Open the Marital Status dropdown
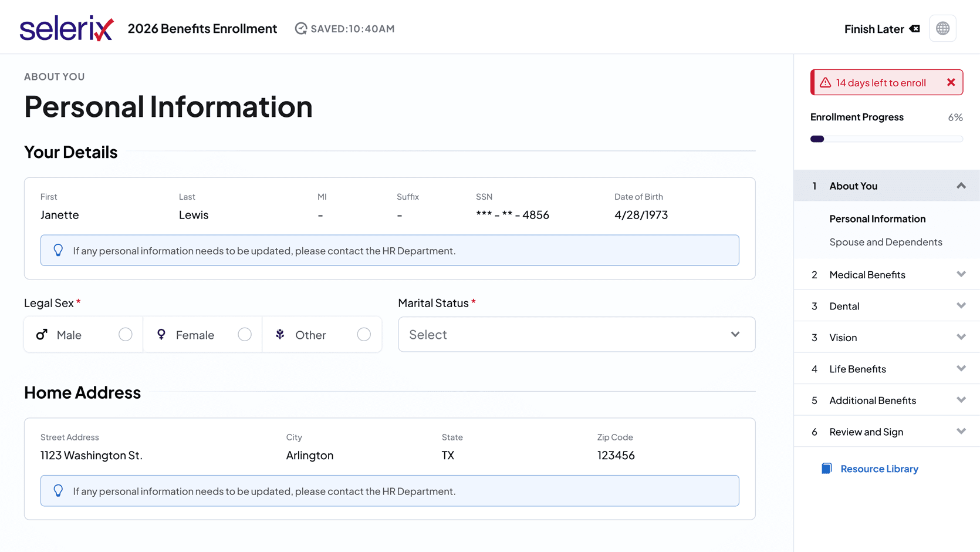The width and height of the screenshot is (980, 552). point(576,335)
